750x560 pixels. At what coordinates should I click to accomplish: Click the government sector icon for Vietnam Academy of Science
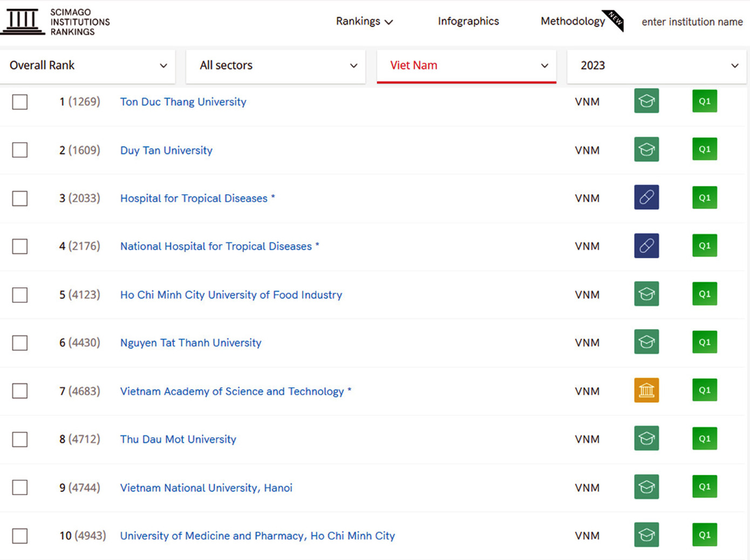646,390
